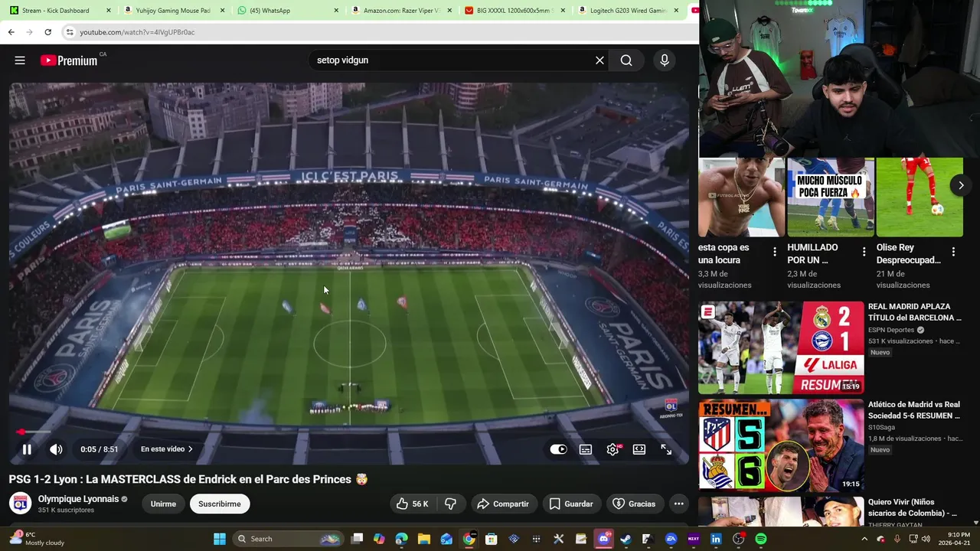Viewport: 980px width, 551px height.
Task: Open Real Madrid 2-1 LaLiga resumen thumbnail
Action: [781, 347]
